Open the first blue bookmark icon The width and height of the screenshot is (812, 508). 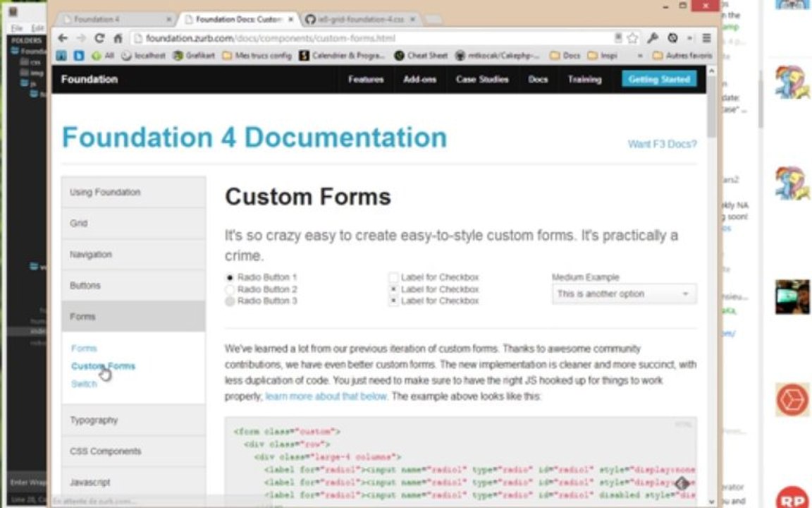point(61,56)
